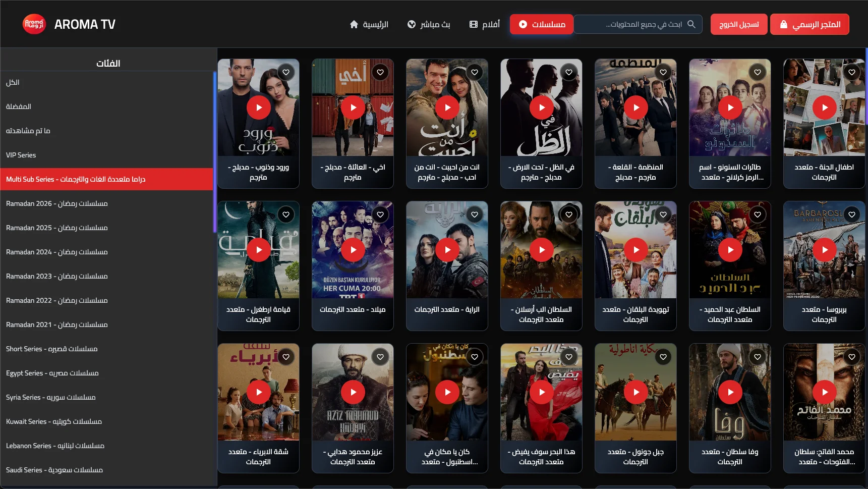The height and width of the screenshot is (489, 868).
Task: Switch to the مسلسلات tab
Action: pos(542,24)
